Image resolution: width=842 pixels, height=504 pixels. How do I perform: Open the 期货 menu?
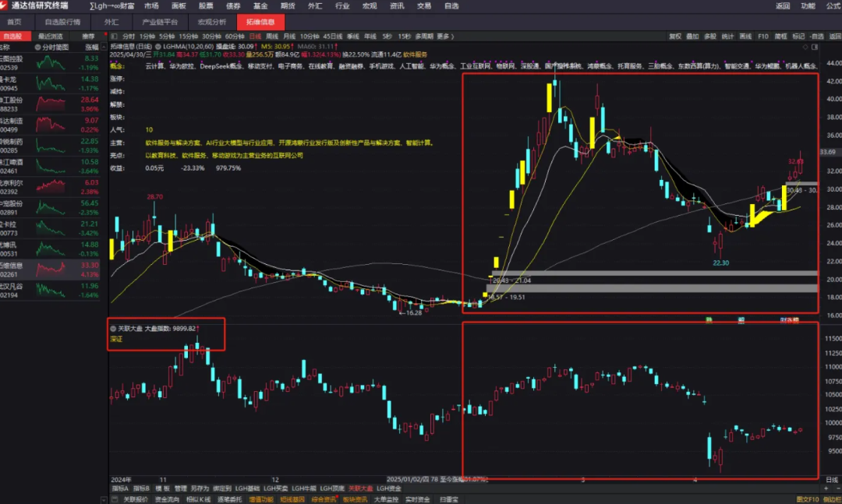coord(288,6)
